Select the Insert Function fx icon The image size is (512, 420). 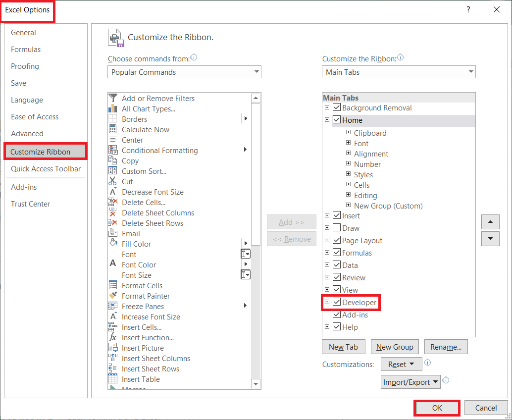click(113, 337)
